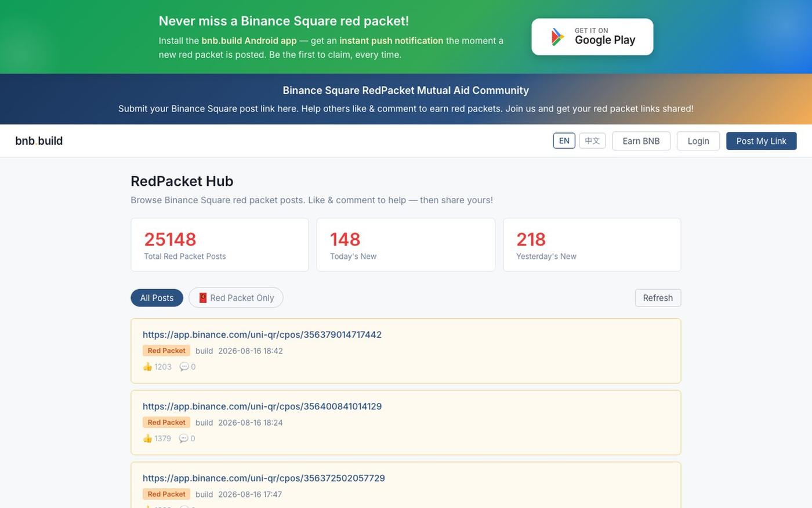Screen dimensions: 812x508
Task: Switch language to EN
Action: tap(564, 141)
